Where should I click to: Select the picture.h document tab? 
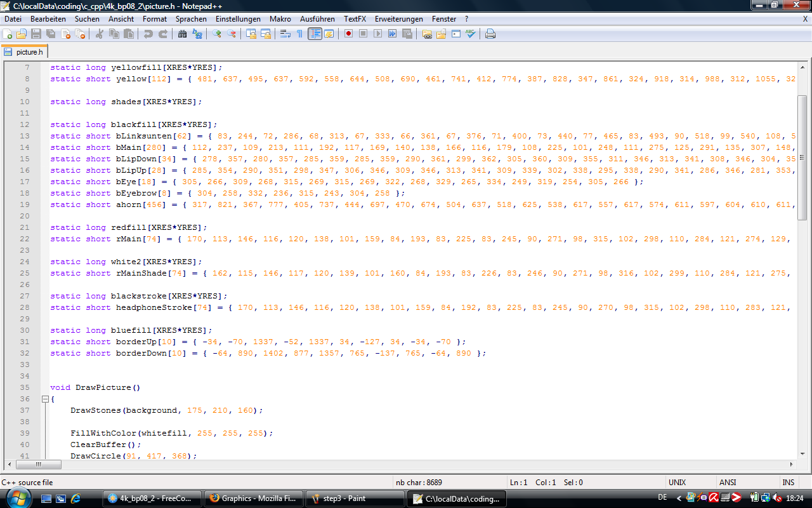click(24, 52)
